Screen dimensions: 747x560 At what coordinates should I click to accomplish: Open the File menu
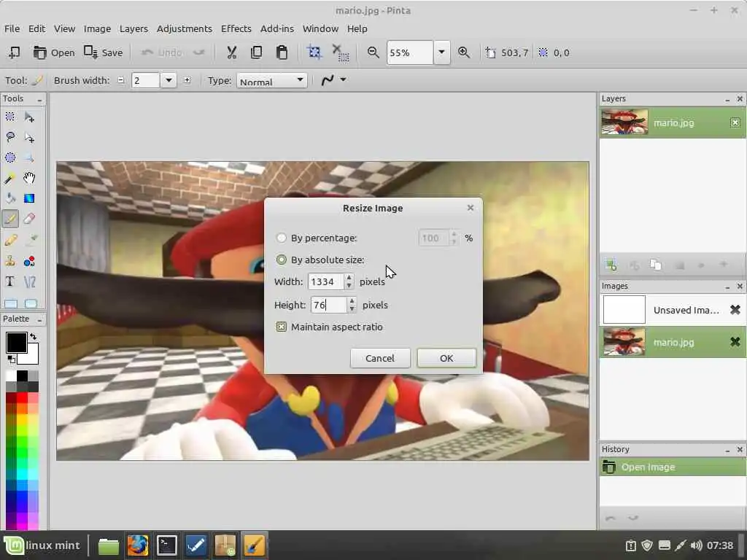12,28
